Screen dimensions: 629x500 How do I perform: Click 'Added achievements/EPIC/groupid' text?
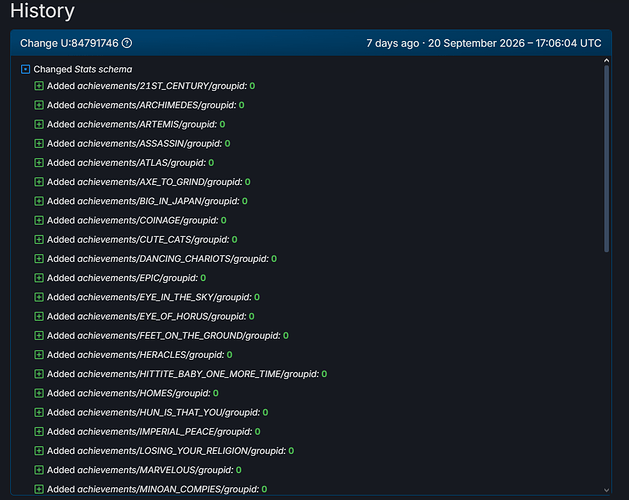tap(122, 278)
